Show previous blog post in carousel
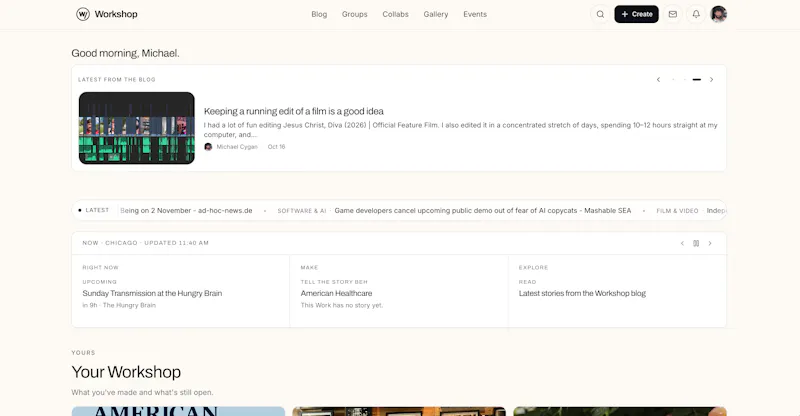Viewport: 800px width, 416px height. click(x=658, y=80)
